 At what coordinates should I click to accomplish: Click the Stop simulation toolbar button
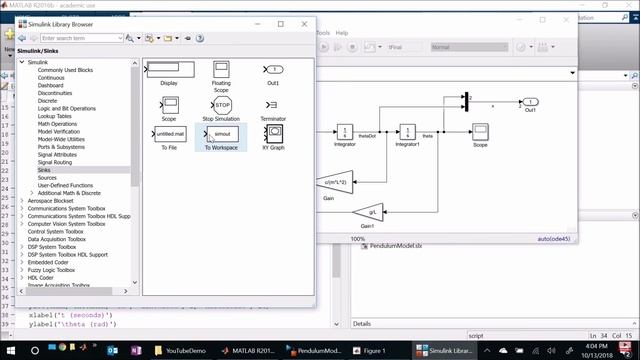(x=352, y=47)
